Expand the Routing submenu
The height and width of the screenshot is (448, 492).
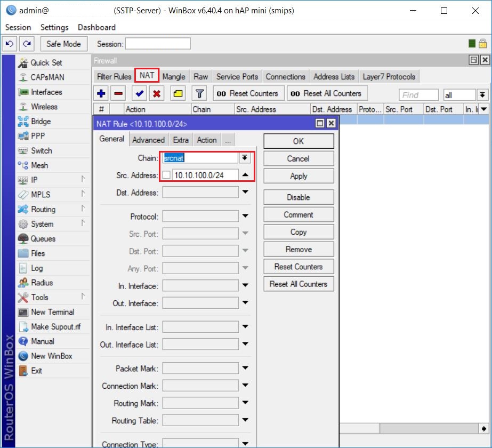83,209
